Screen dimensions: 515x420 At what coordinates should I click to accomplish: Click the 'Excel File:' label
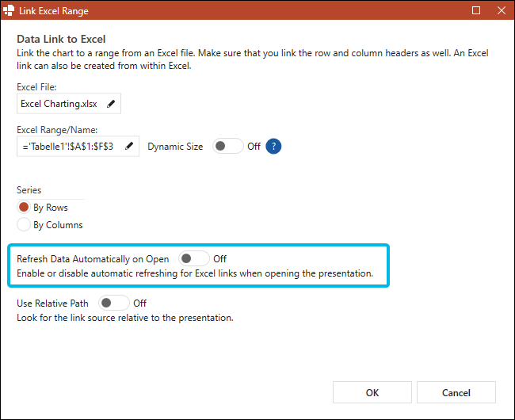click(x=36, y=87)
